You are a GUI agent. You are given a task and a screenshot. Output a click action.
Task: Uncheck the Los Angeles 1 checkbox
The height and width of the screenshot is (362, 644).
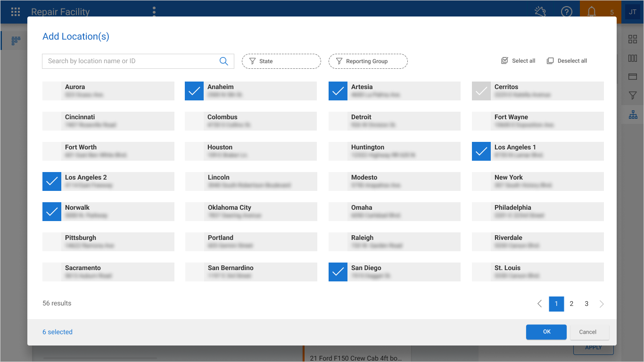(481, 151)
